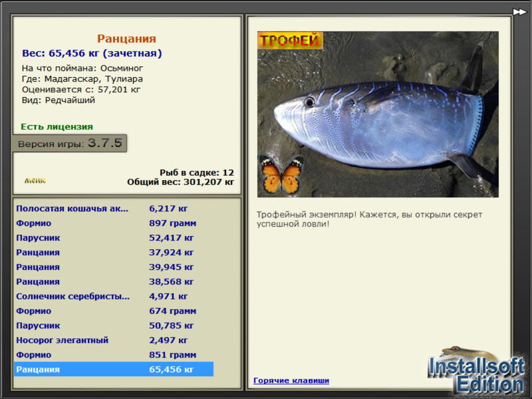Click the "Версия игры: 3.7.5" label
The image size is (532, 399).
click(x=70, y=143)
